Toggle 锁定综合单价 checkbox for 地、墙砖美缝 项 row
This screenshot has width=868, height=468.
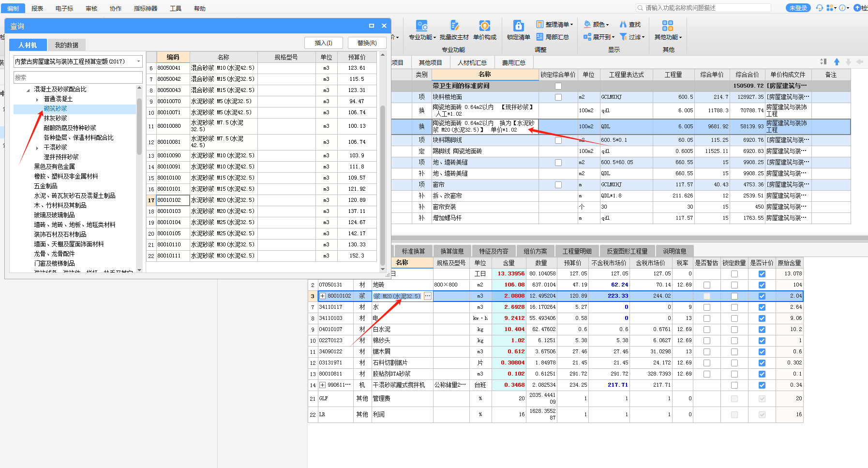558,163
